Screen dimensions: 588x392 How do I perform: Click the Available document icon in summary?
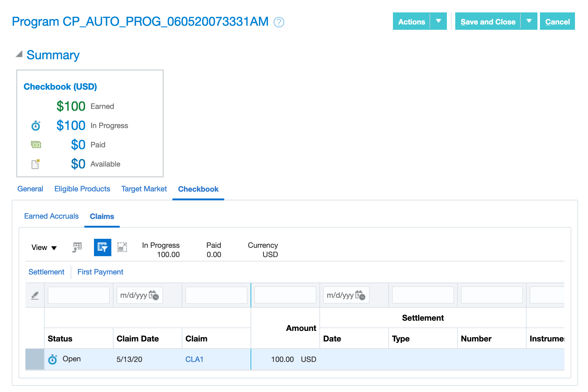point(35,164)
